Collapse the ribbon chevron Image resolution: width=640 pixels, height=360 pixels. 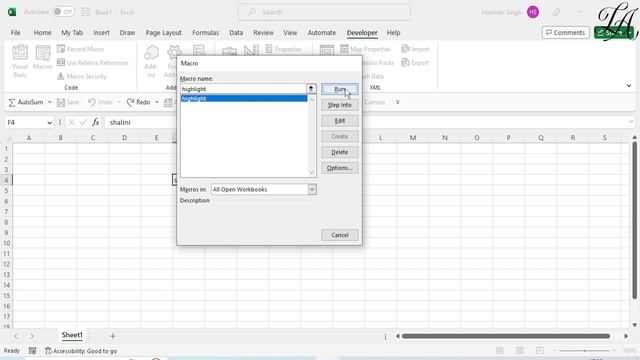pos(629,86)
